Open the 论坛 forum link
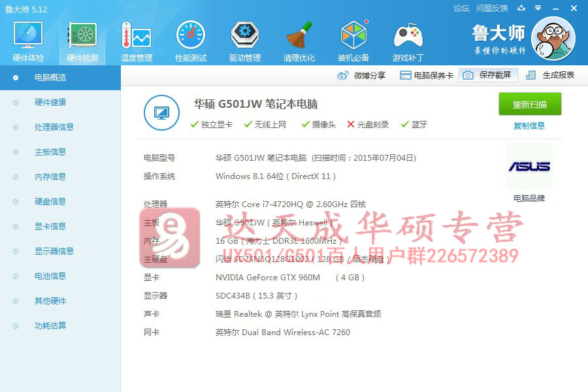This screenshot has height=392, width=588. [x=461, y=8]
